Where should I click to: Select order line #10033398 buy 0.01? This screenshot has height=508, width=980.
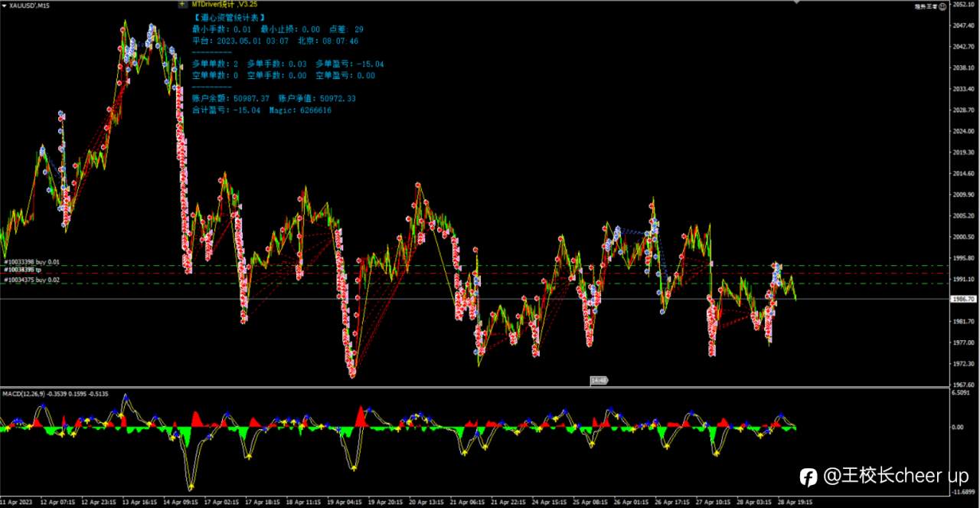(x=31, y=263)
